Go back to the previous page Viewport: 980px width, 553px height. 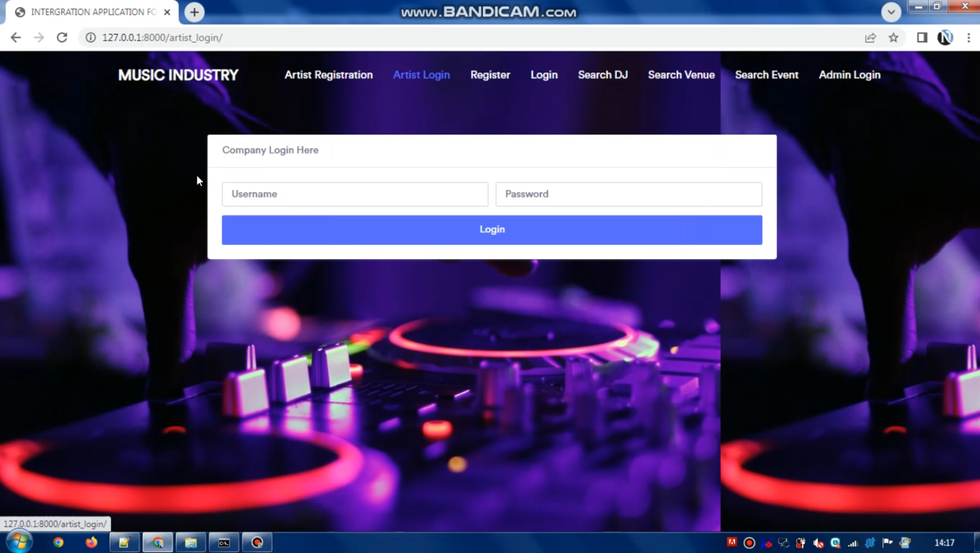click(x=16, y=38)
